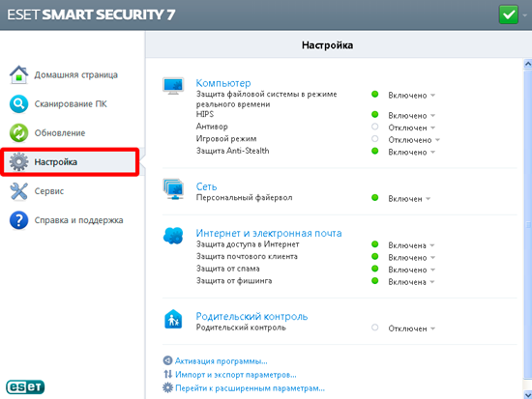
Task: Open the Сканирование ПК magnifier icon
Action: [19, 103]
